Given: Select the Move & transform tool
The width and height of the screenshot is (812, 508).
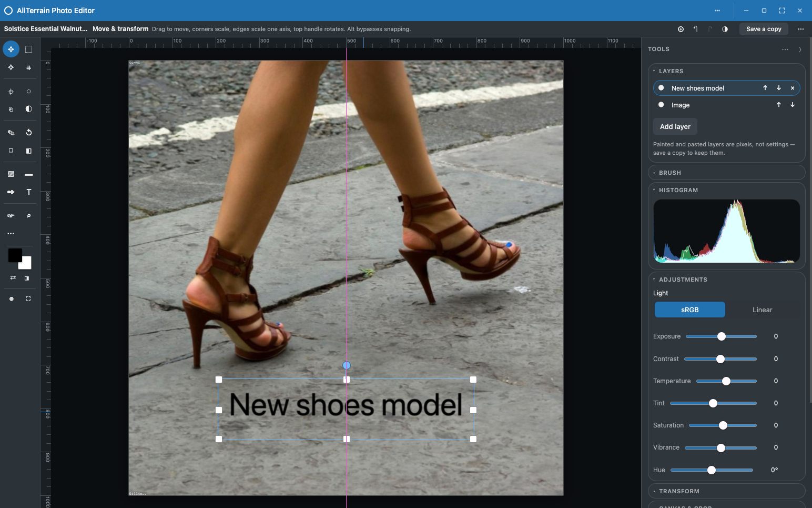Looking at the screenshot, I should [x=11, y=49].
